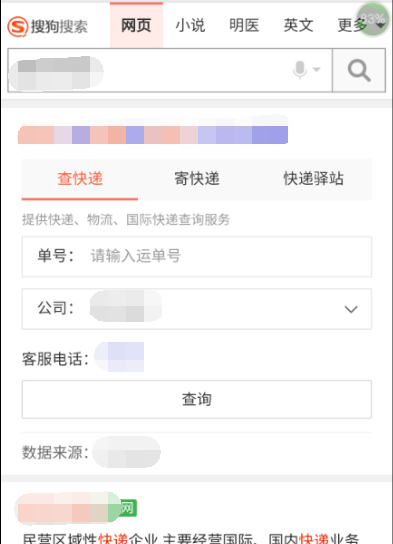Select the 明医 tab
The width and height of the screenshot is (393, 544).
pos(244,25)
